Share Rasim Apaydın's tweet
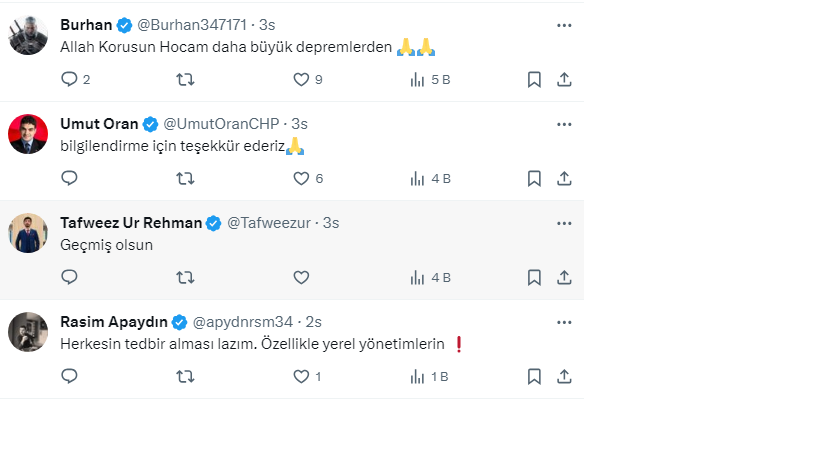Image resolution: width=837 pixels, height=463 pixels. pyautogui.click(x=564, y=376)
